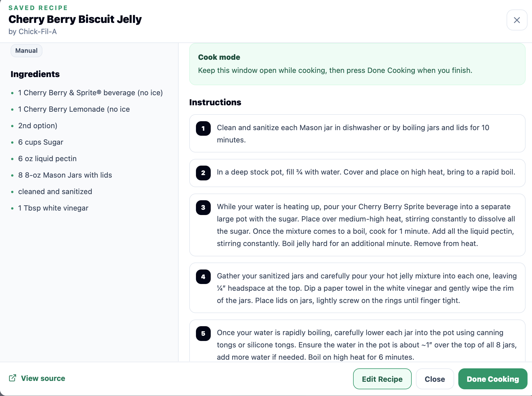Click the Cherry Berry Biscuit Jelly title
The width and height of the screenshot is (532, 396).
click(x=75, y=19)
